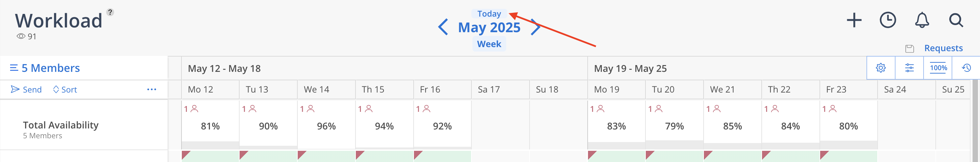Click the plus add icon
The image size is (980, 162).
(854, 20)
